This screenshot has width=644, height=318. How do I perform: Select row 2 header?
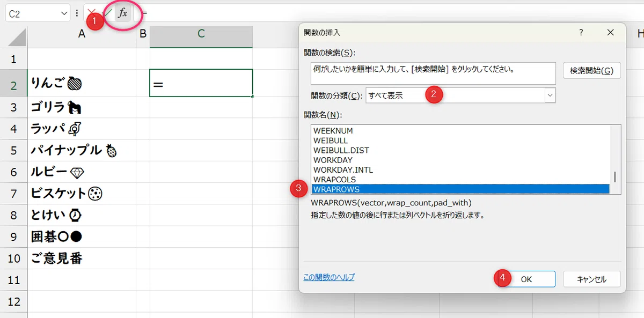point(13,83)
